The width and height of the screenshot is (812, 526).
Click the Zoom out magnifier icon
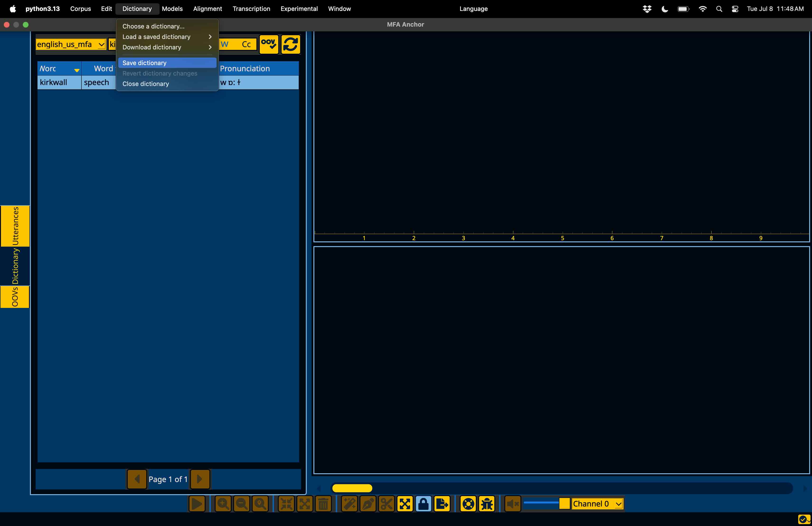241,504
